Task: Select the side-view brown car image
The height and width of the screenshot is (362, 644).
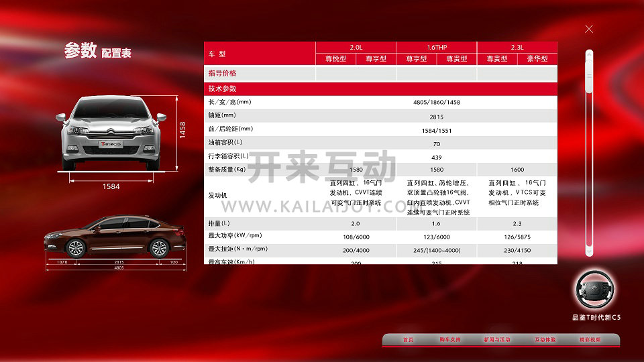Action: point(115,236)
